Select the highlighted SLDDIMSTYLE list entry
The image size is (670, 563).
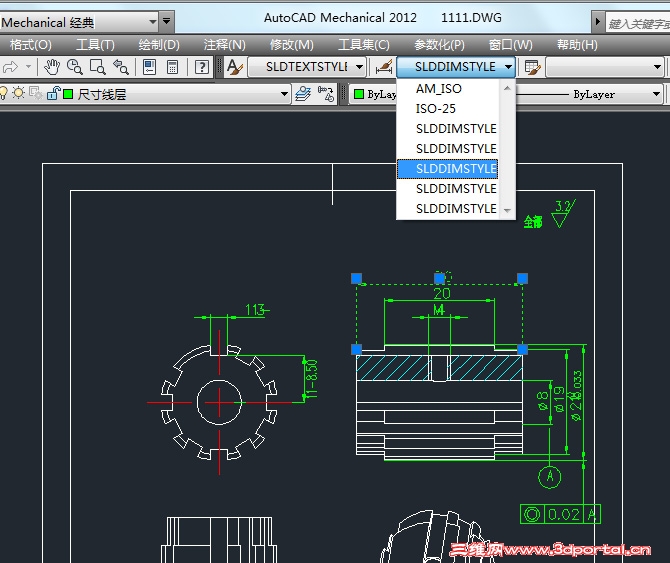[x=448, y=169]
